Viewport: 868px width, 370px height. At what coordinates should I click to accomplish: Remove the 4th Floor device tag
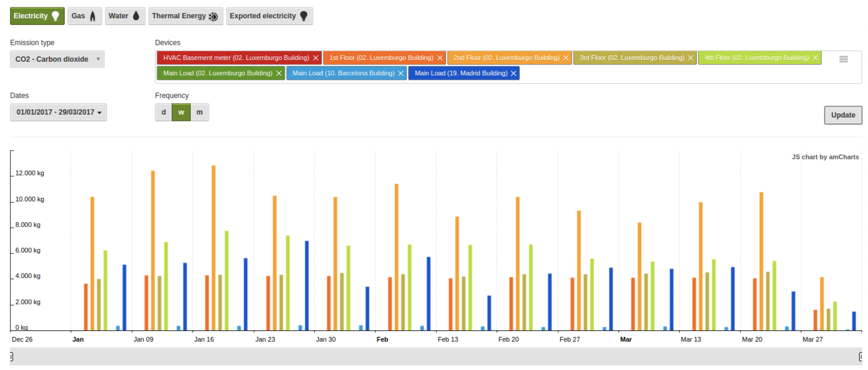(815, 58)
